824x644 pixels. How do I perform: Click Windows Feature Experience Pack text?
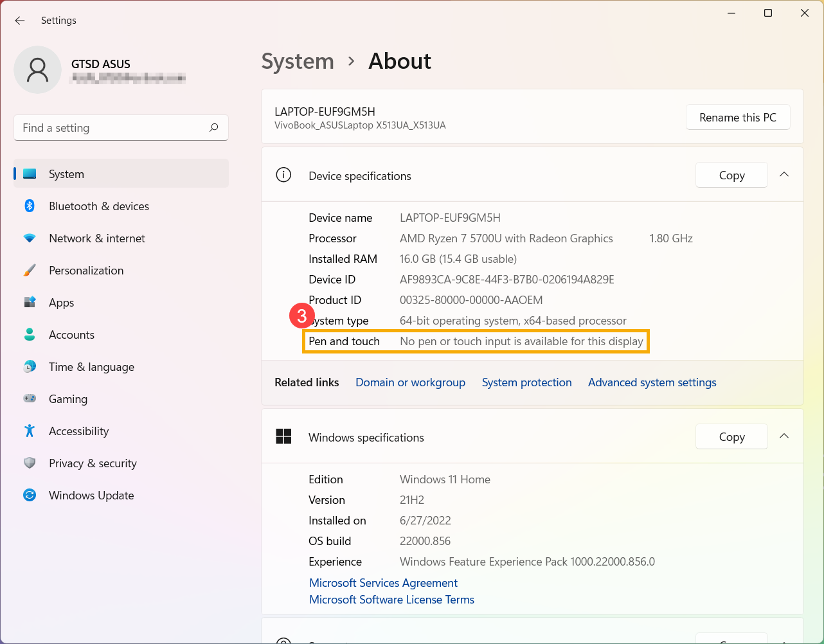coord(527,562)
